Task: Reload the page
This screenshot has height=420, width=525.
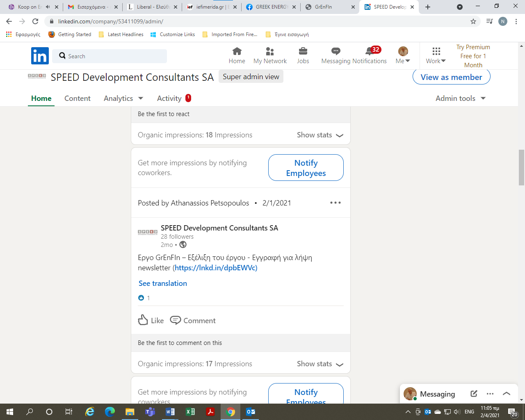Action: coord(35,21)
